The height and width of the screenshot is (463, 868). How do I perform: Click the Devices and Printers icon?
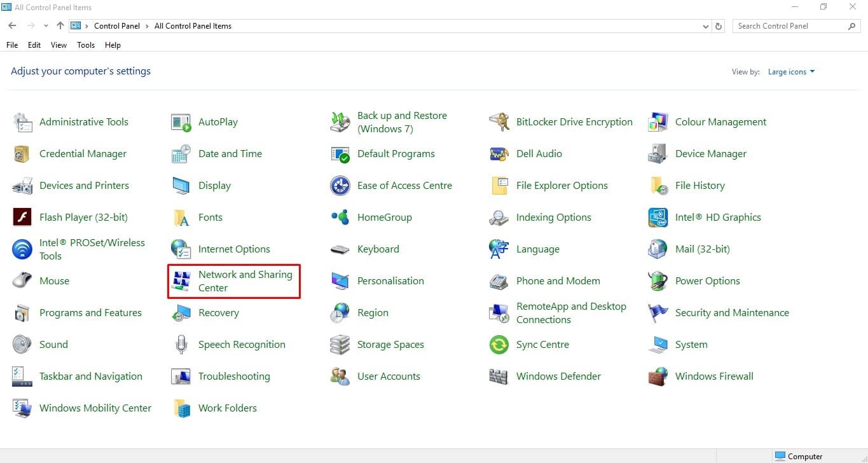[22, 186]
